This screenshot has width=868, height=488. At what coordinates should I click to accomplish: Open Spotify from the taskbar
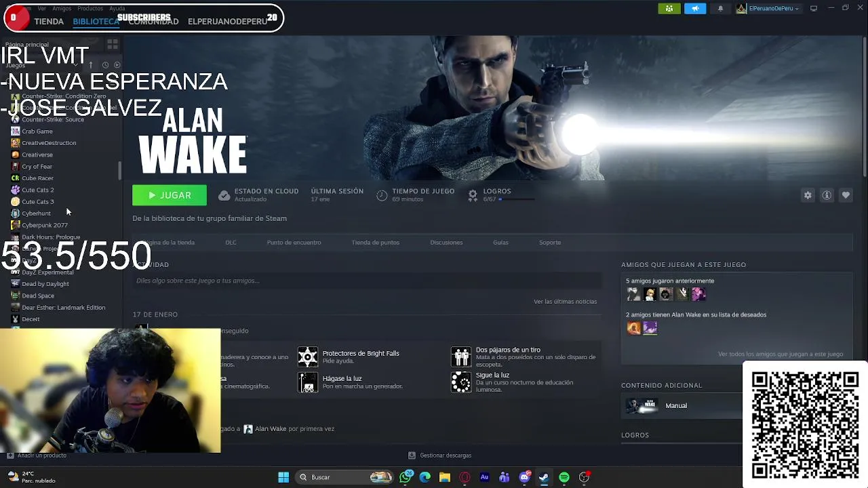[564, 477]
